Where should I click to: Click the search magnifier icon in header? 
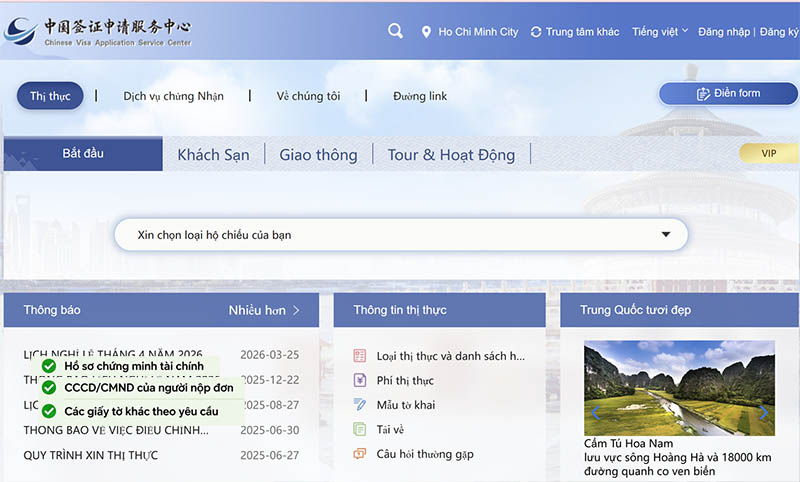tap(395, 31)
